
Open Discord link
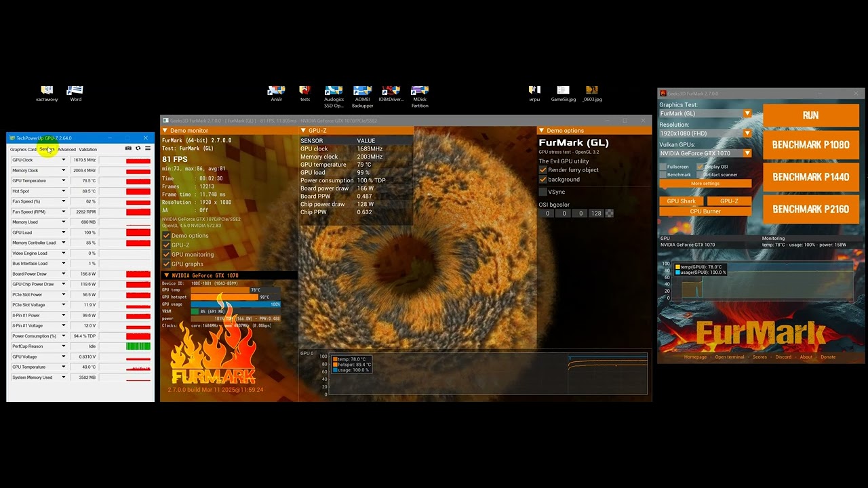[783, 357]
